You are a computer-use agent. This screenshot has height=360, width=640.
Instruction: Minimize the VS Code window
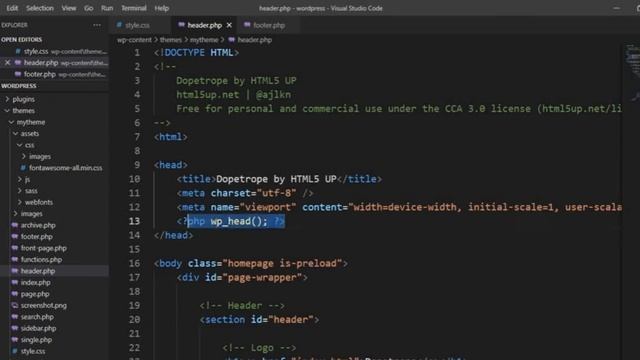click(x=616, y=8)
